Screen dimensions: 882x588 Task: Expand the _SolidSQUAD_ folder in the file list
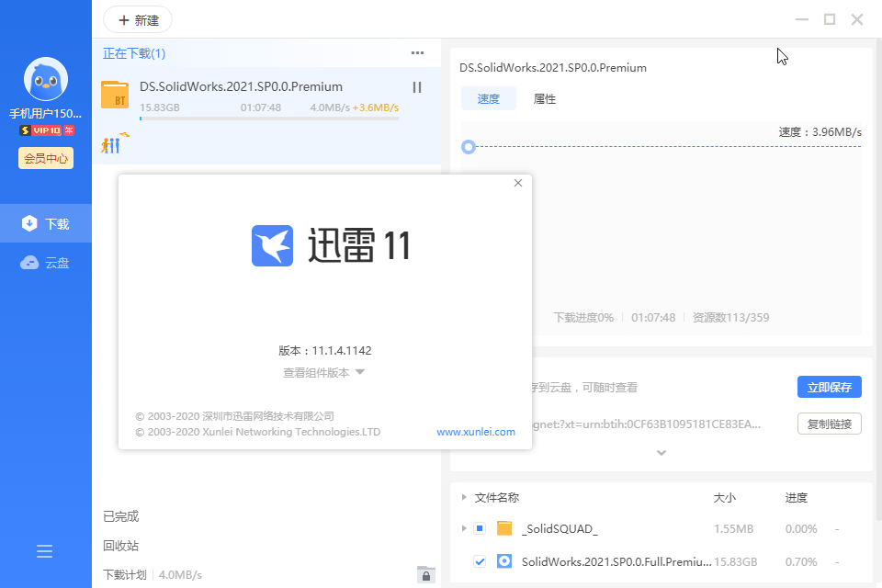coord(464,529)
